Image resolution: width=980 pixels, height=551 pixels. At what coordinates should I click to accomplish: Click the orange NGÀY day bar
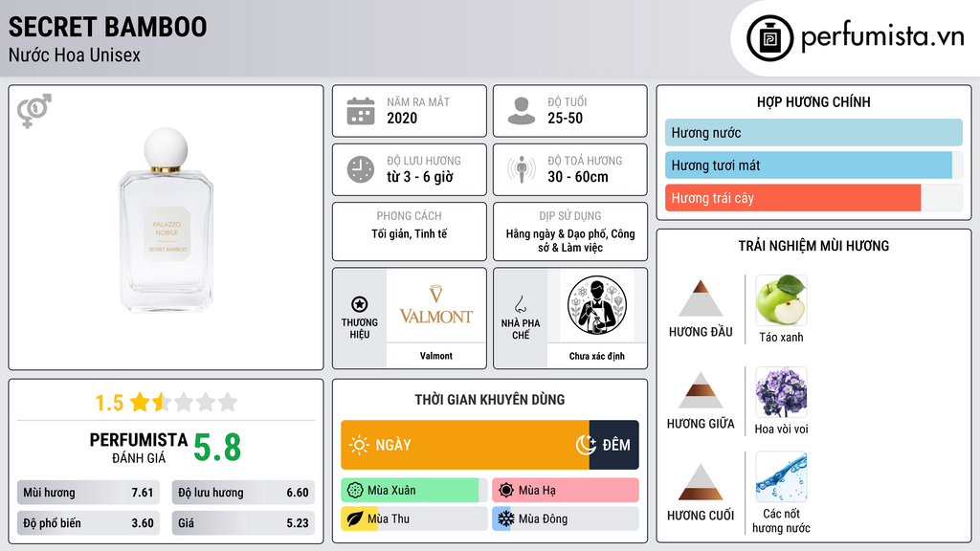pyautogui.click(x=465, y=445)
